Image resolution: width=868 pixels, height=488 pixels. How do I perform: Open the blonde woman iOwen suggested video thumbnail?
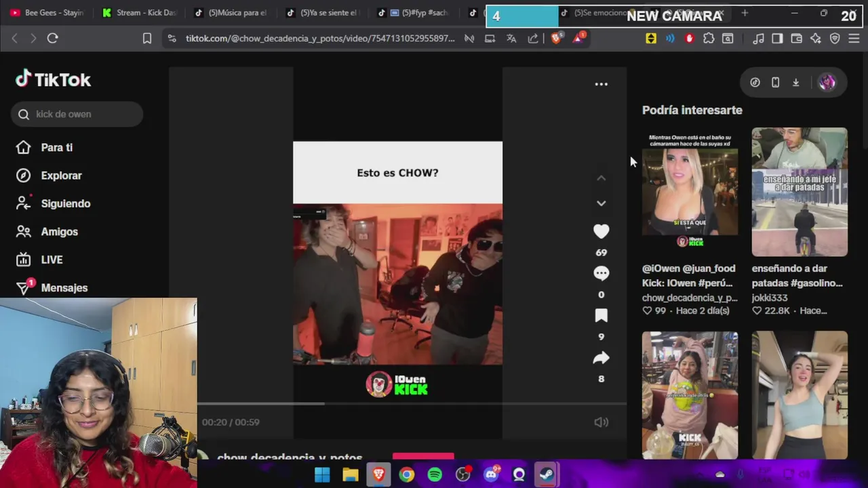[x=690, y=192]
